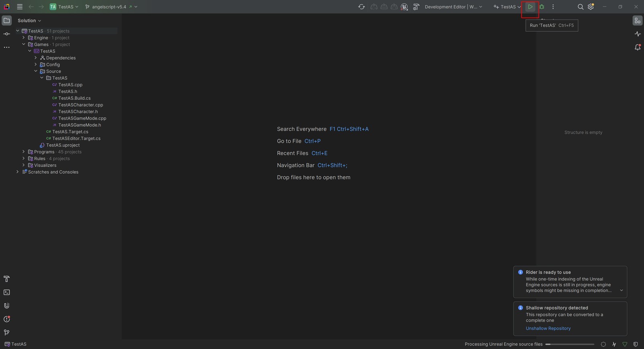
Task: Expand the Dependencies node
Action: point(36,58)
